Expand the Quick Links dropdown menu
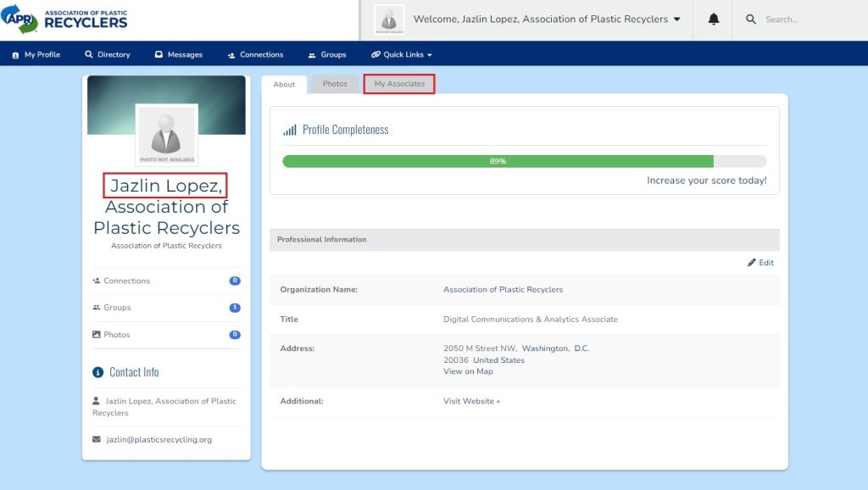This screenshot has width=868, height=490. pyautogui.click(x=402, y=54)
